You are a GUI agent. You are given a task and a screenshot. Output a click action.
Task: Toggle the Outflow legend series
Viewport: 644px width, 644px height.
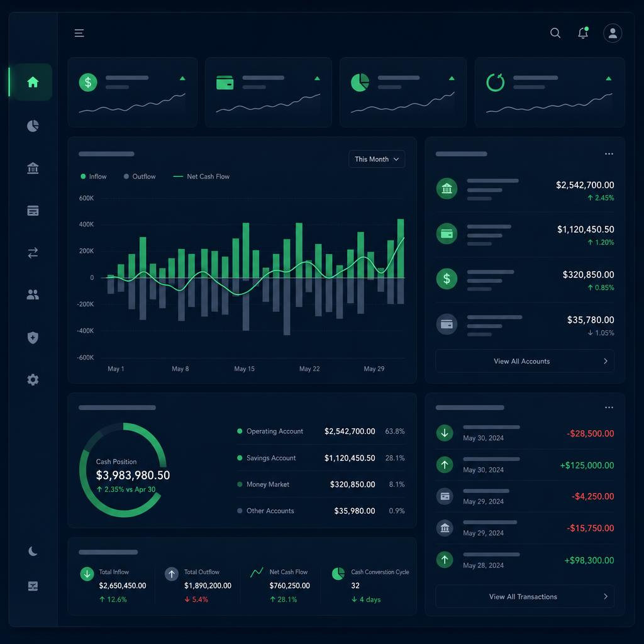tap(140, 177)
